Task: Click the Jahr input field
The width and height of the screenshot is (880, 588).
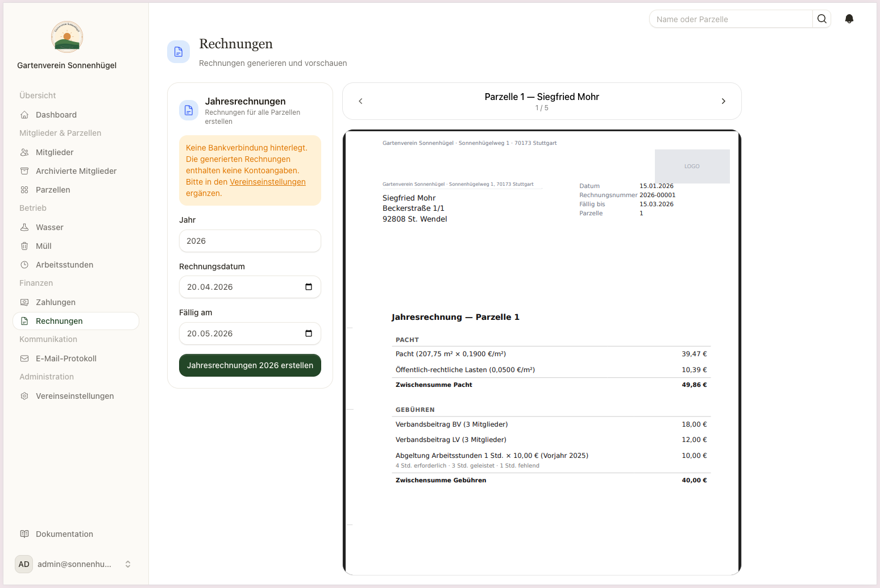Action: (x=250, y=241)
